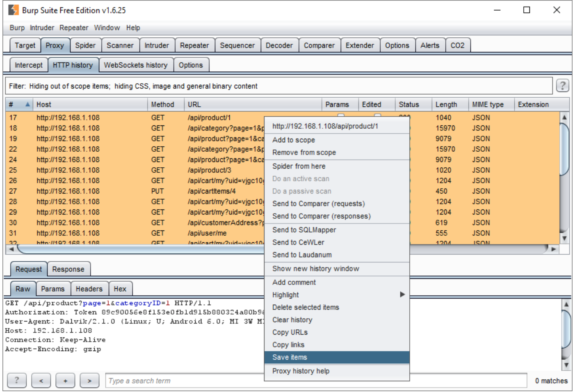Switch to the Scanner tab
The image size is (575, 392).
pyautogui.click(x=120, y=45)
